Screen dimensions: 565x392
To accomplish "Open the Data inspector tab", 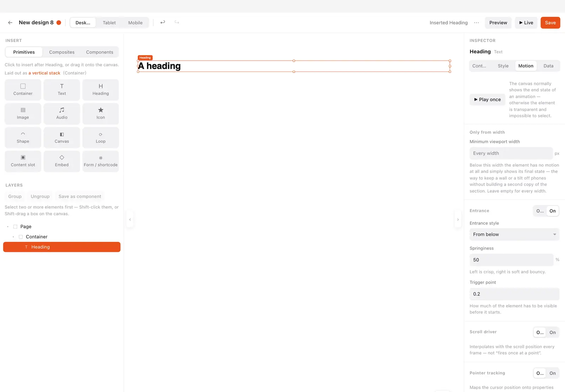I will pyautogui.click(x=548, y=66).
